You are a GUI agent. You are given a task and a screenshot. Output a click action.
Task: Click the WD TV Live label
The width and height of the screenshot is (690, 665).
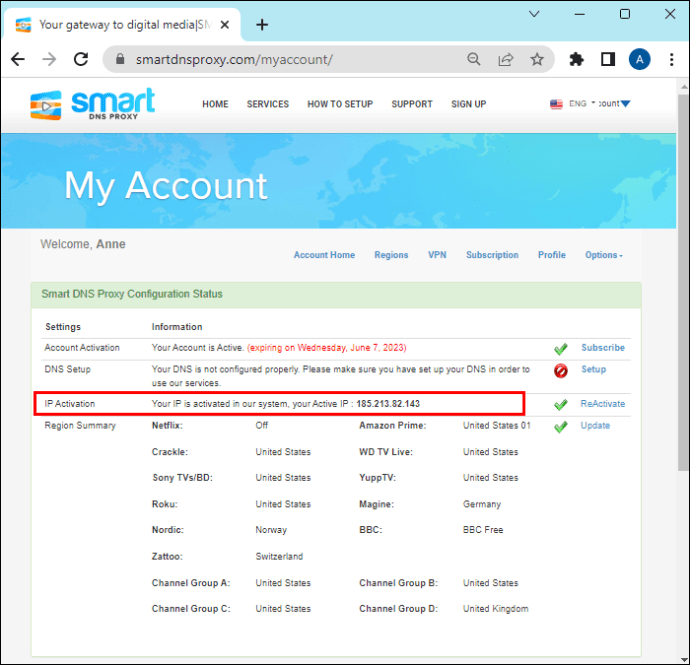386,452
